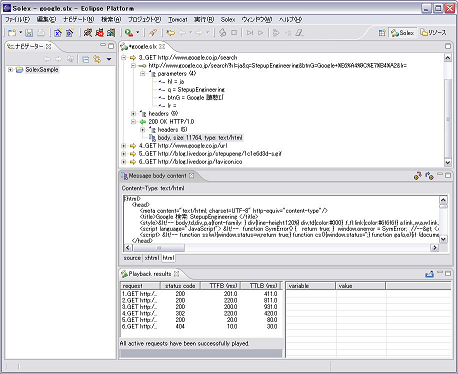This screenshot has height=374, width=458.
Task: Click the Print toolbar icon
Action: 40,33
